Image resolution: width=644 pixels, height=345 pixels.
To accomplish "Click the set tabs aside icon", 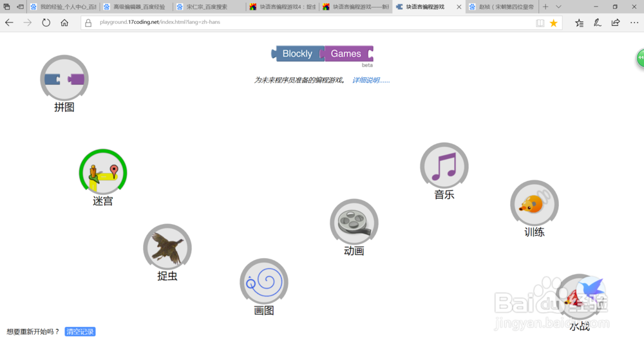I will click(20, 7).
